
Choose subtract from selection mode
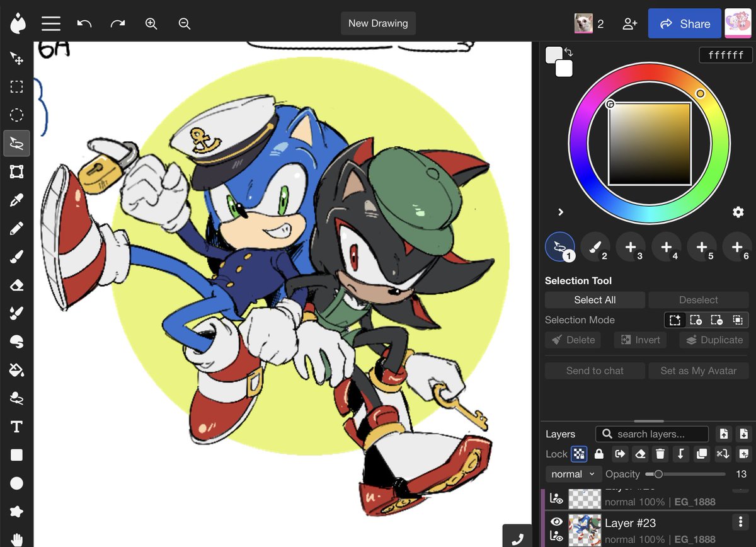(716, 320)
